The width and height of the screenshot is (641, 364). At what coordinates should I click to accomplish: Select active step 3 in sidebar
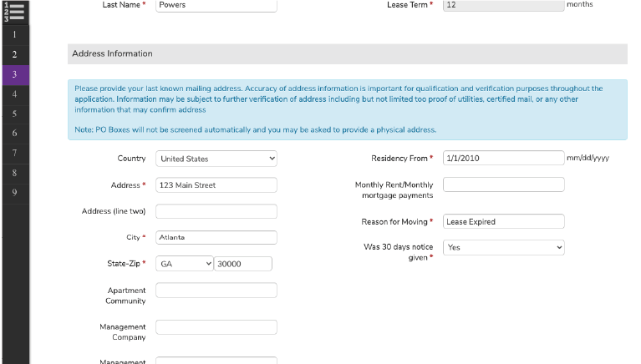pyautogui.click(x=15, y=75)
